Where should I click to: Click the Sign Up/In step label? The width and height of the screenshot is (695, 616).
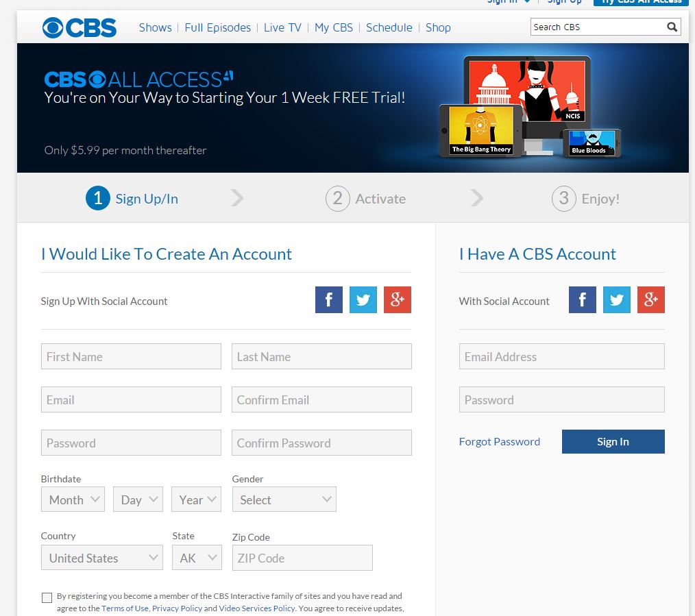(x=147, y=199)
